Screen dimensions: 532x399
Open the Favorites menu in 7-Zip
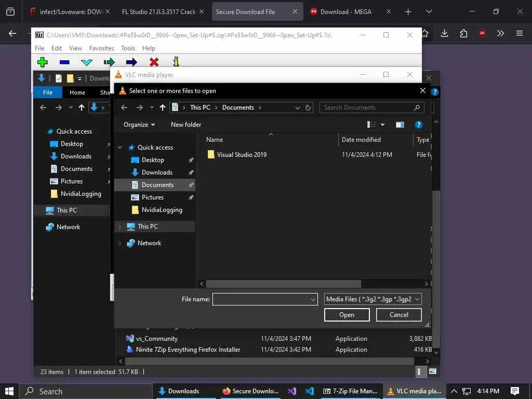click(x=101, y=48)
